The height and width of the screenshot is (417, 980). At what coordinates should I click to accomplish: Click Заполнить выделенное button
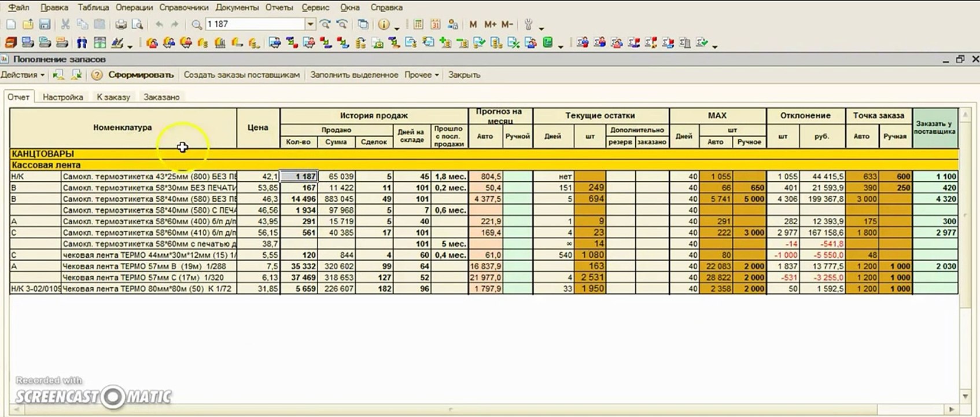[x=354, y=75]
